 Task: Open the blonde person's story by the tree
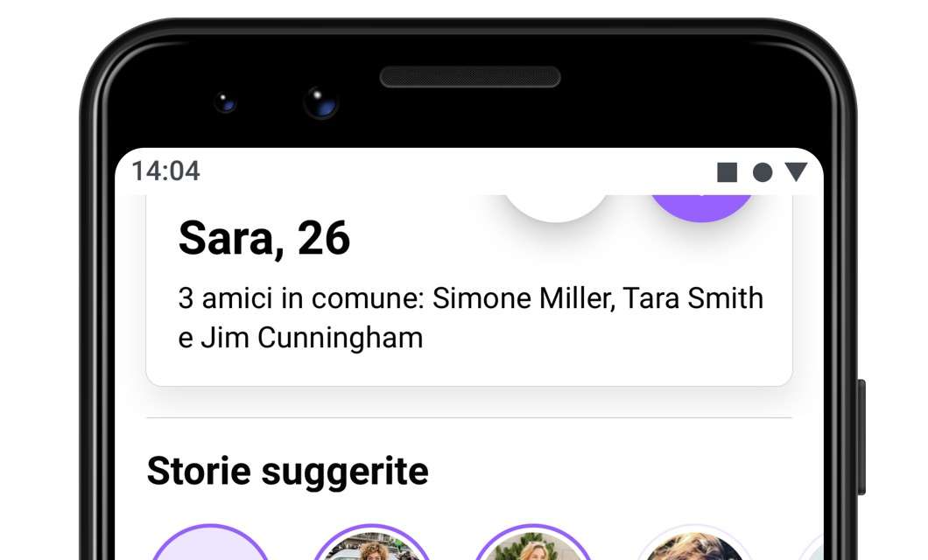pos(533,542)
